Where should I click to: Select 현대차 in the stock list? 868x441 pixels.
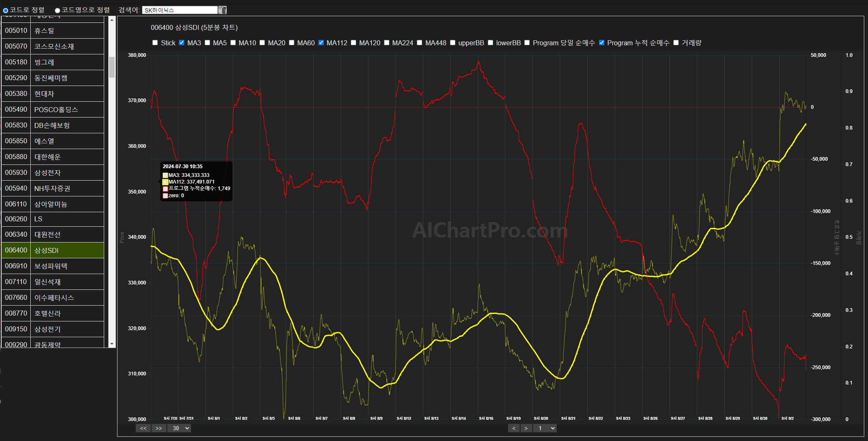53,94
